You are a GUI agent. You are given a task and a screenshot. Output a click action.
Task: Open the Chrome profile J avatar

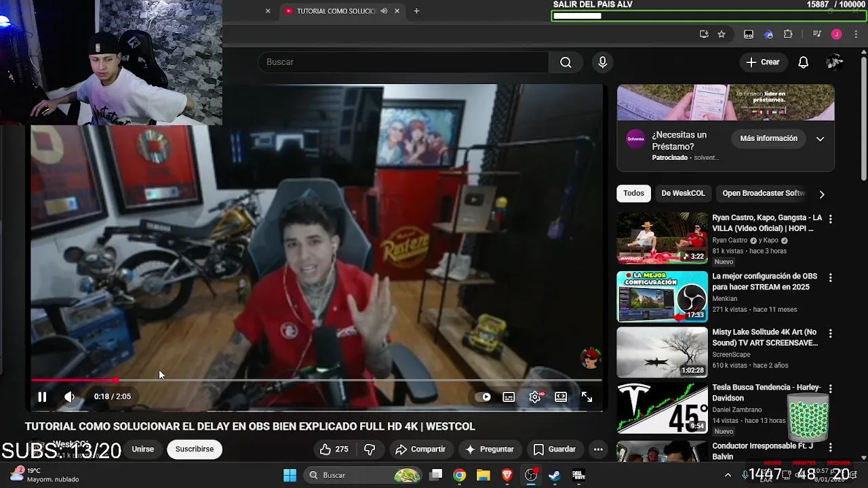tap(836, 35)
